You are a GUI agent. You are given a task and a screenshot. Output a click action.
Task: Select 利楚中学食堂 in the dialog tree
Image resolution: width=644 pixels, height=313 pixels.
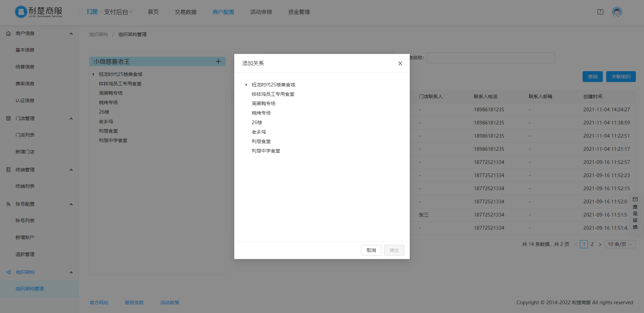pos(266,151)
